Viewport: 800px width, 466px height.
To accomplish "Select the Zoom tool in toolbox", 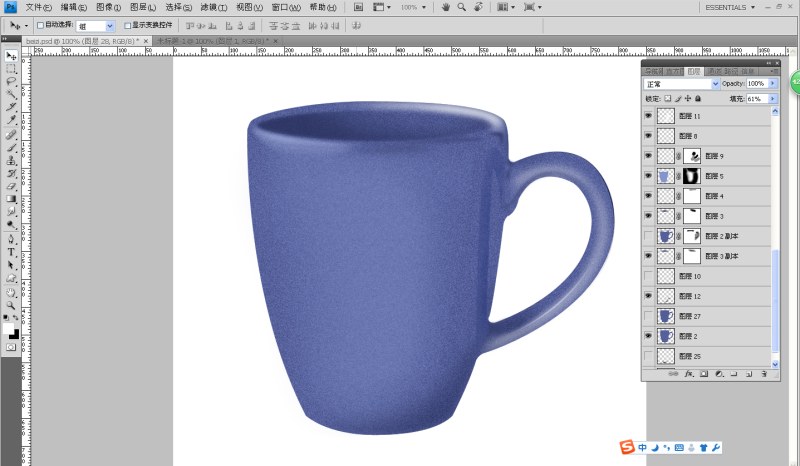I will click(x=11, y=306).
